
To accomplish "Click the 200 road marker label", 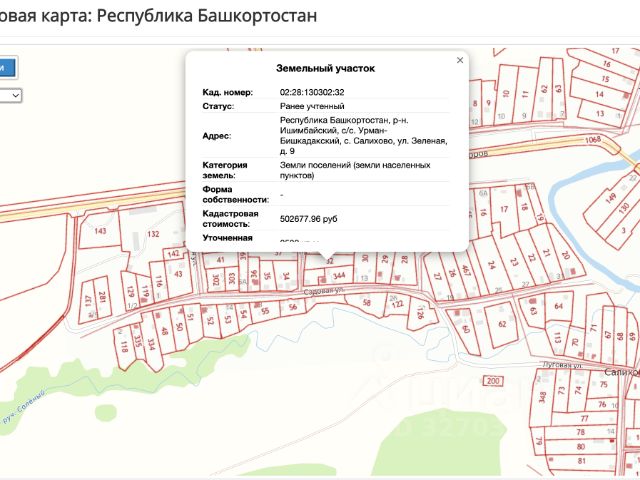I will (x=493, y=381).
